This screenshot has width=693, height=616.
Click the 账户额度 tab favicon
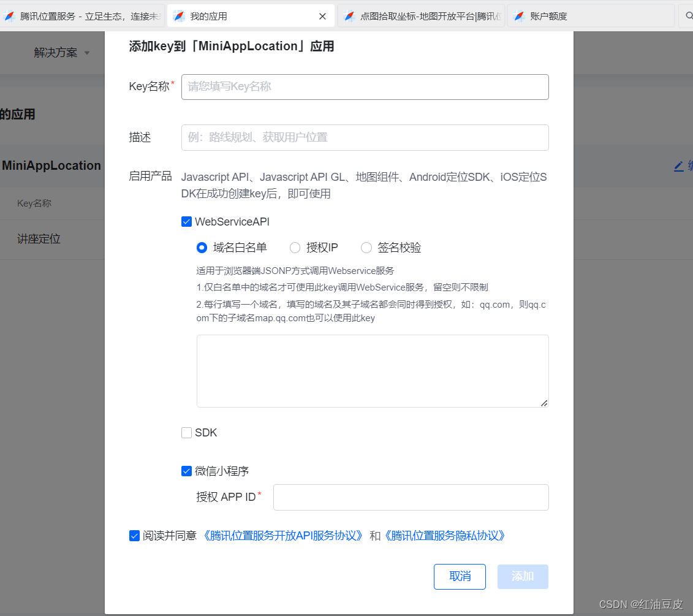(519, 17)
